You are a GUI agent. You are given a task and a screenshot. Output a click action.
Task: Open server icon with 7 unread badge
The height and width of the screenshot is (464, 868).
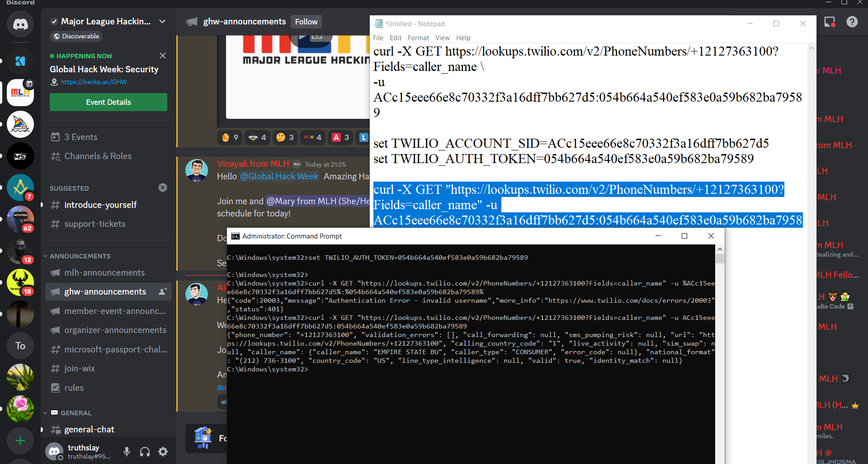(20, 187)
